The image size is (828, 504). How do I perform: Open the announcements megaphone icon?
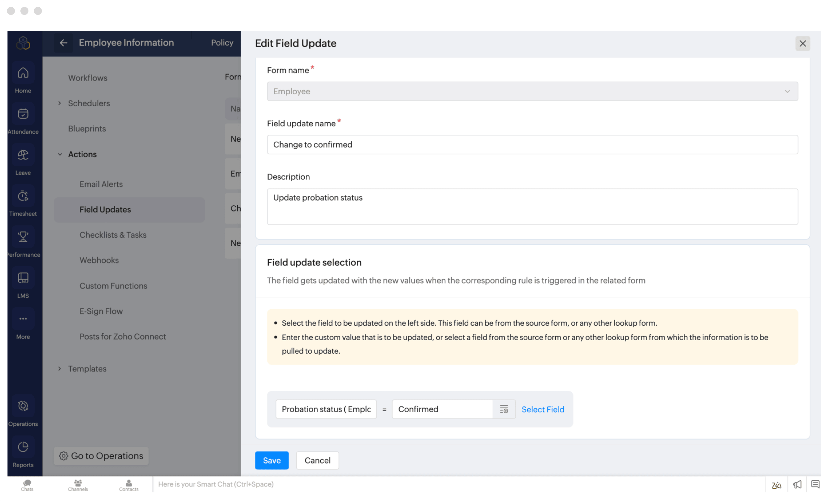point(797,485)
